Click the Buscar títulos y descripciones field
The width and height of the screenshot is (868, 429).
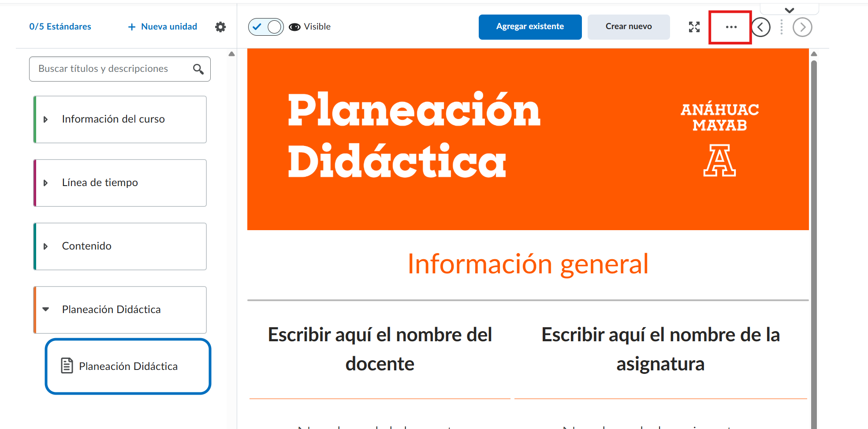tap(110, 69)
